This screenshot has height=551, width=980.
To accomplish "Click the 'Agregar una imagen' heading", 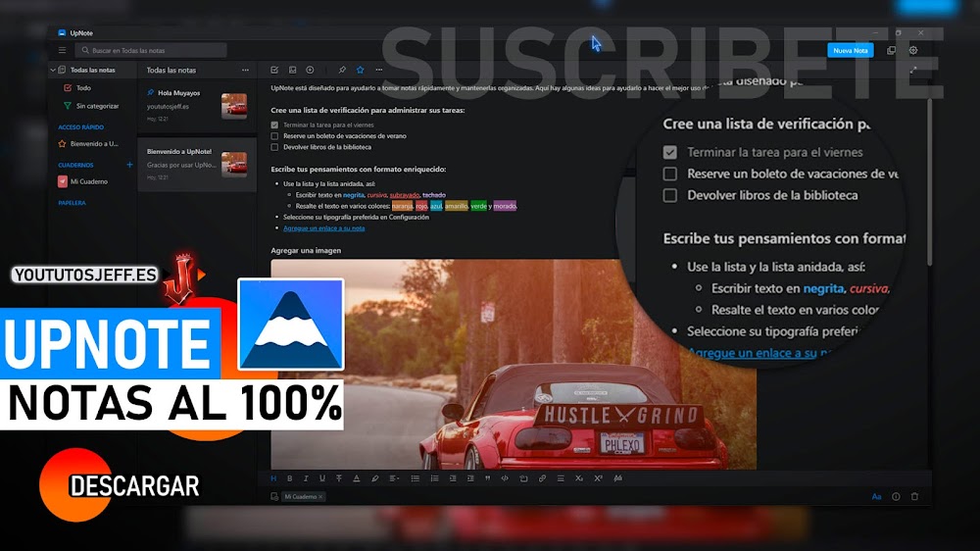I will [306, 250].
